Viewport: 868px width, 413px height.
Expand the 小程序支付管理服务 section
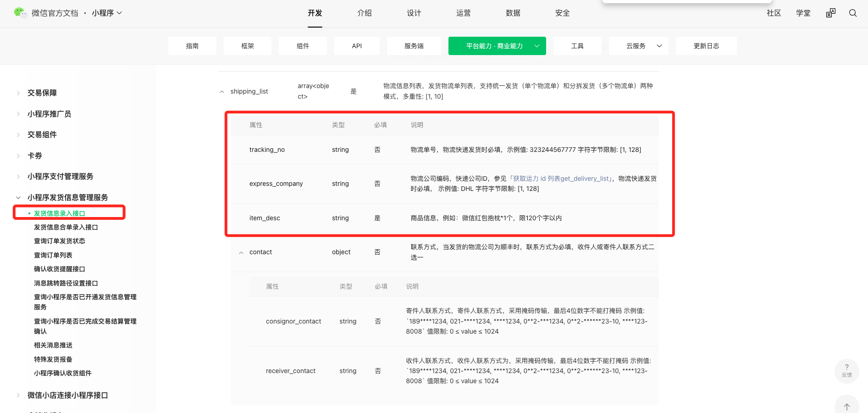18,177
